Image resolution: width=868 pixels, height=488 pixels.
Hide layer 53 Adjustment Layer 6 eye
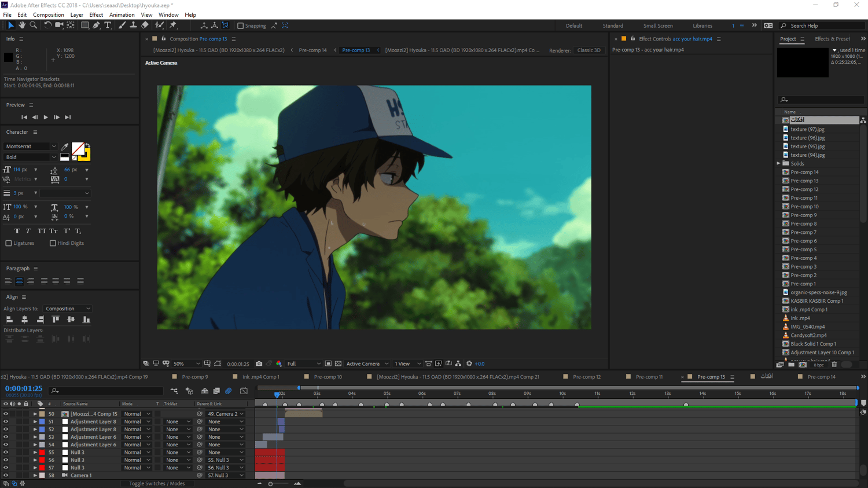pyautogui.click(x=6, y=437)
